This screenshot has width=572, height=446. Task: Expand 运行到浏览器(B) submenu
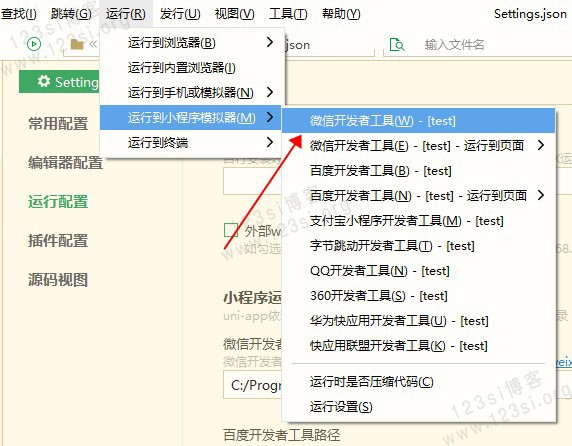[x=192, y=43]
